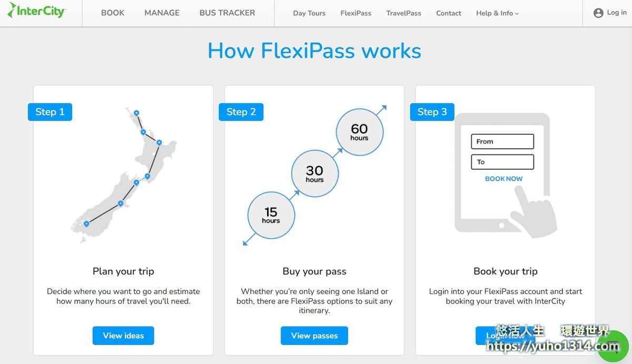Image resolution: width=632 pixels, height=364 pixels.
Task: Click the user account icon beside Log in
Action: point(598,13)
